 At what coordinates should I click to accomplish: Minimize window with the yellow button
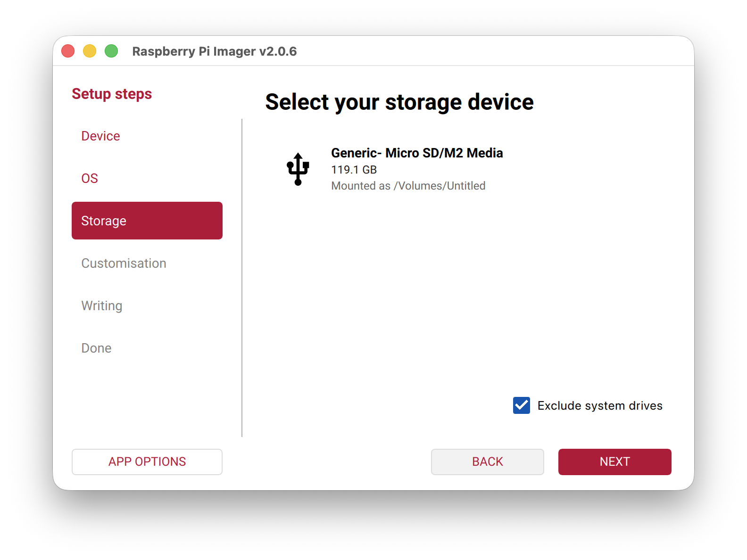click(x=90, y=51)
